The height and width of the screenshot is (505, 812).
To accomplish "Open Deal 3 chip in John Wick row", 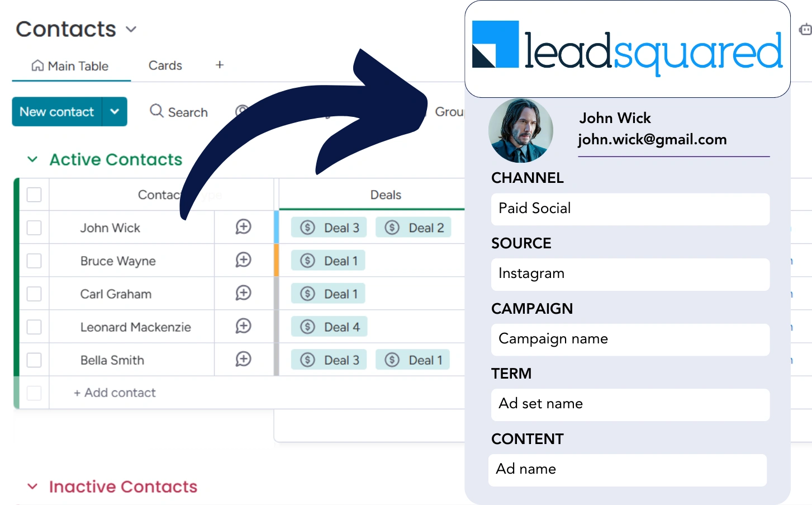I will click(329, 228).
